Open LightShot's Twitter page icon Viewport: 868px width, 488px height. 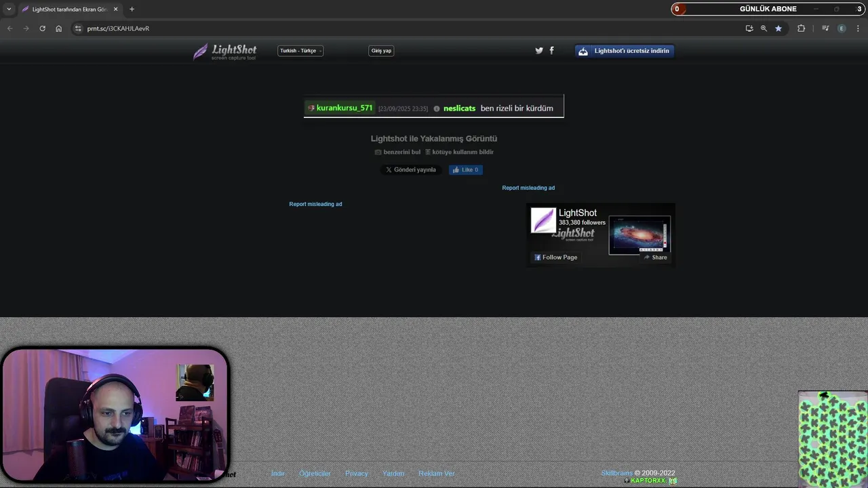[539, 50]
